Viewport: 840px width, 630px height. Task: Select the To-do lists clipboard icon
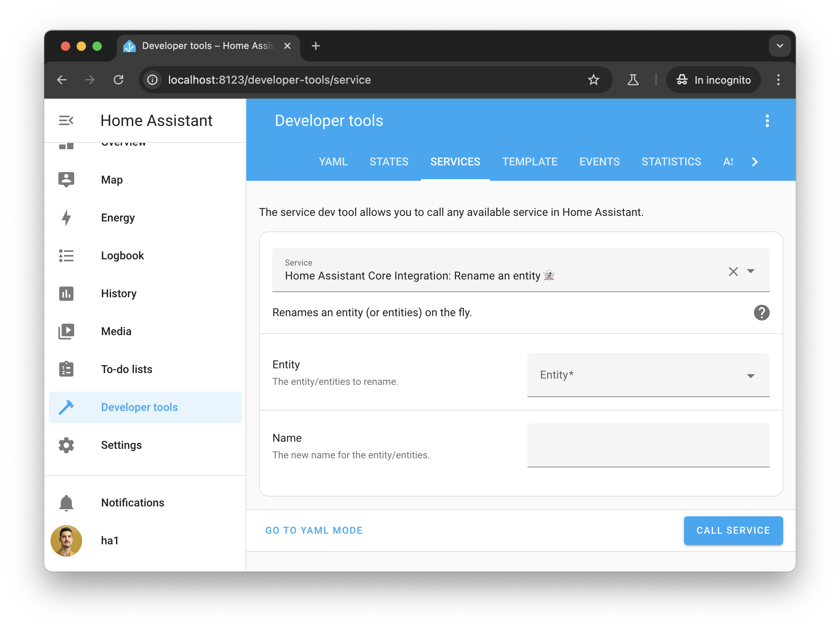(66, 369)
